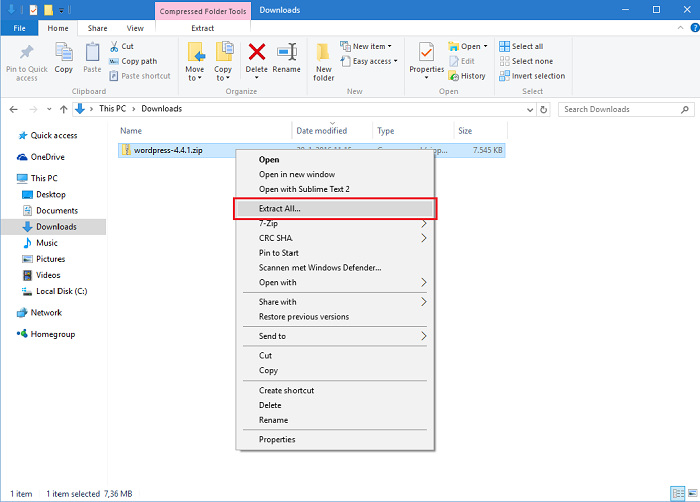Open the recent locations dropdown arrow
The height and width of the screenshot is (502, 700).
point(49,109)
